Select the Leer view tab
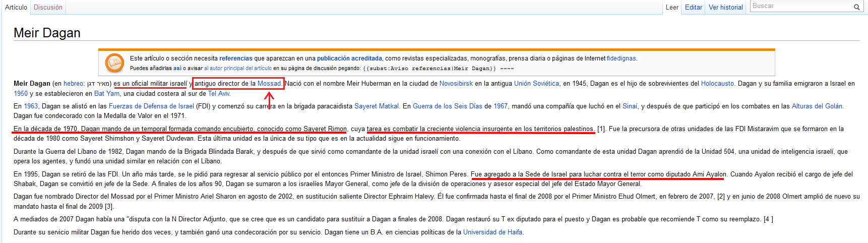 point(672,8)
